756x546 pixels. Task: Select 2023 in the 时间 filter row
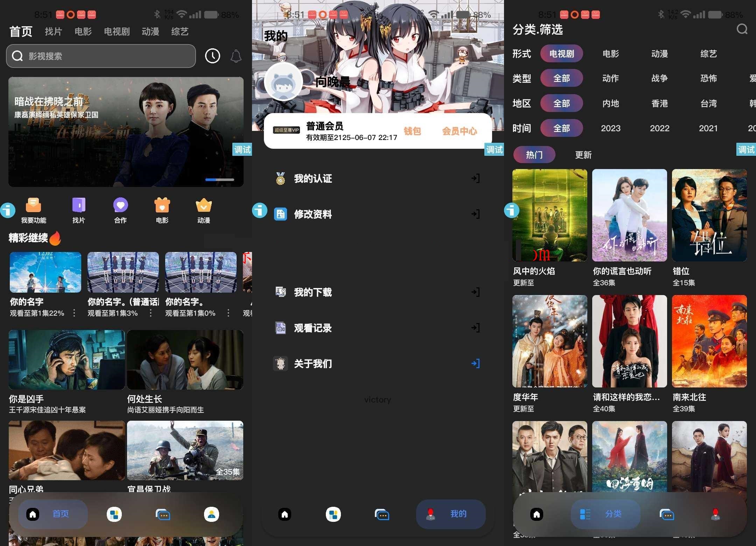click(x=610, y=128)
